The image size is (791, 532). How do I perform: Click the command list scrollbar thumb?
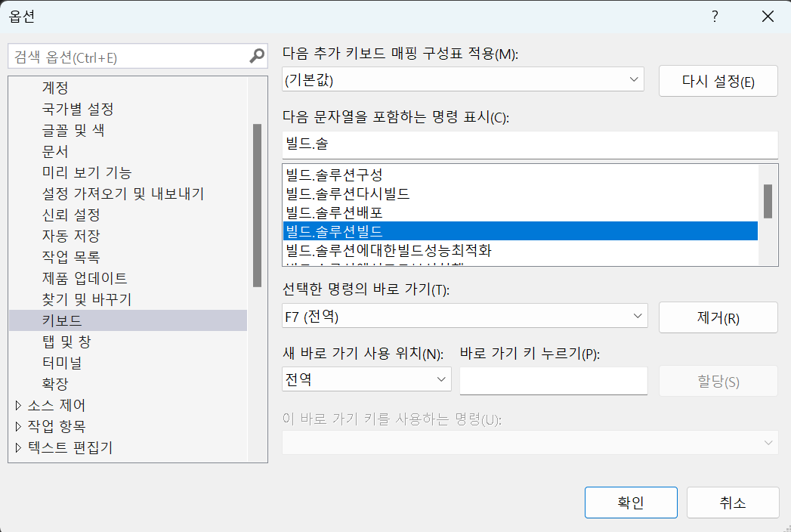click(768, 200)
